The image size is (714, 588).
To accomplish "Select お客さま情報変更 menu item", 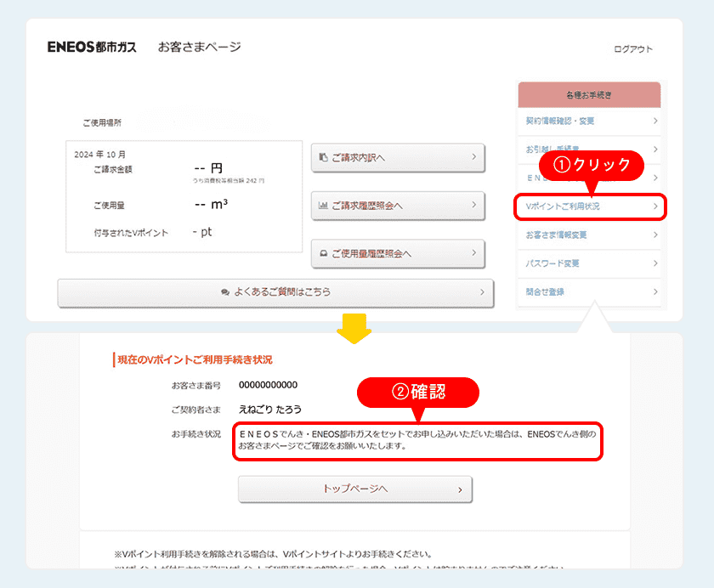I will 589,235.
